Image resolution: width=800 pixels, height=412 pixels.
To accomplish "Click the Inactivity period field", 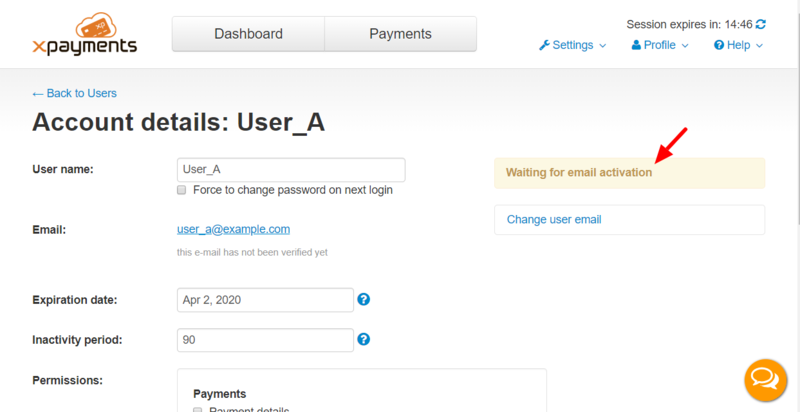I will tap(265, 340).
